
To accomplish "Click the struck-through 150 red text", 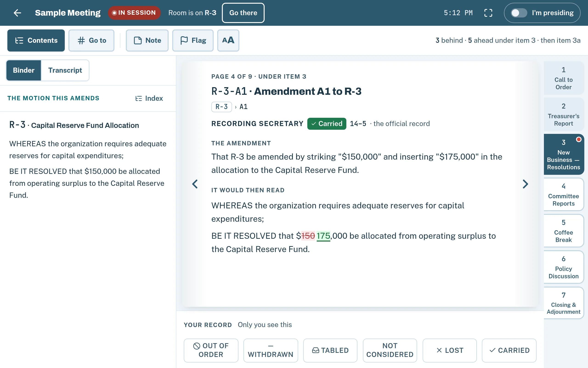I will pyautogui.click(x=308, y=236).
